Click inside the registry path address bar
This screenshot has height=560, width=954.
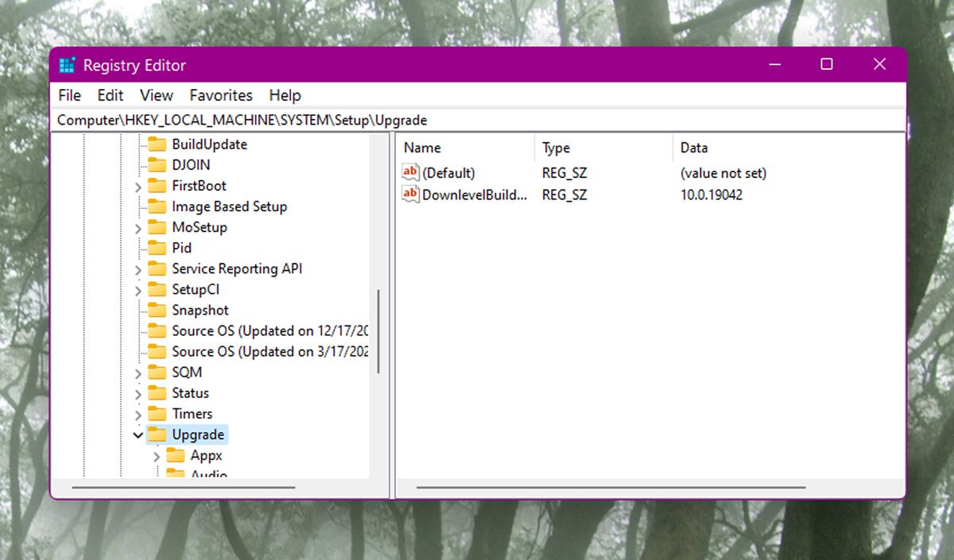pos(318,119)
